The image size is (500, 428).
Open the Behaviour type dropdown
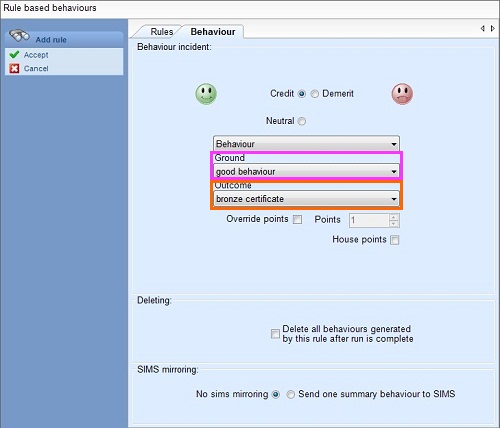click(x=306, y=144)
